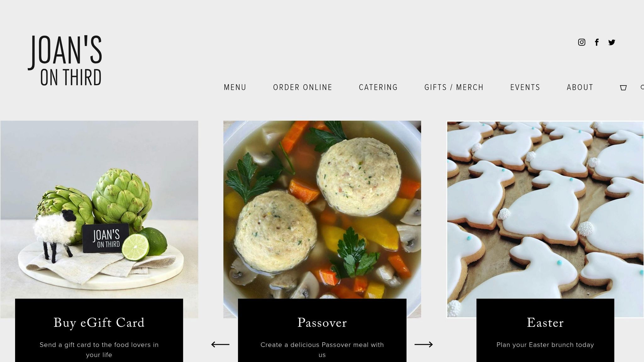Select the bunny cookies photo
This screenshot has width=644, height=362.
coord(546,210)
